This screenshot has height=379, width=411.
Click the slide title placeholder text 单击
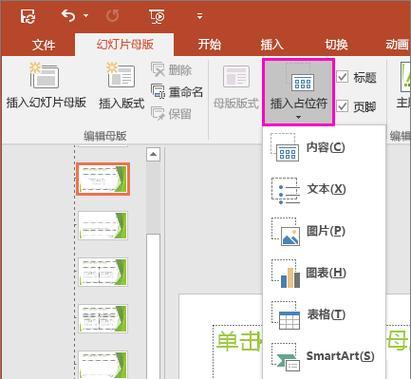[x=238, y=341]
